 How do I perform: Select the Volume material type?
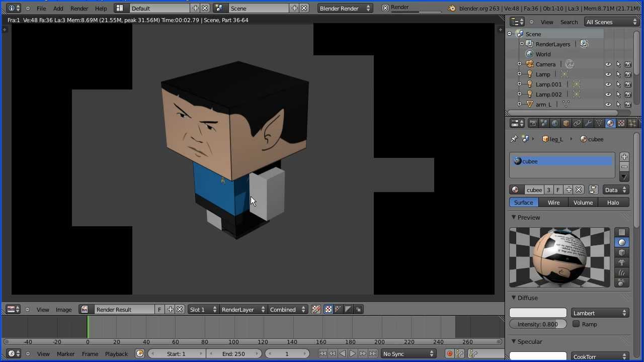tap(583, 203)
